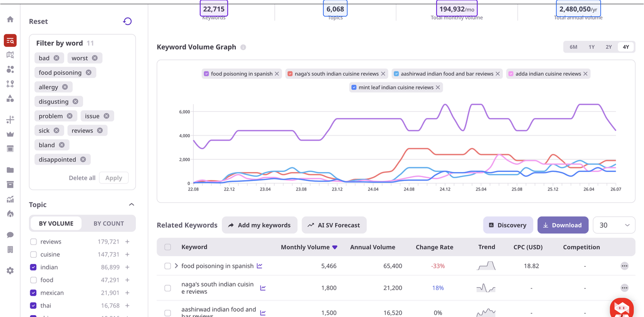644x317 pixels.
Task: Check the naga's south indian cuisine row
Action: (x=168, y=288)
